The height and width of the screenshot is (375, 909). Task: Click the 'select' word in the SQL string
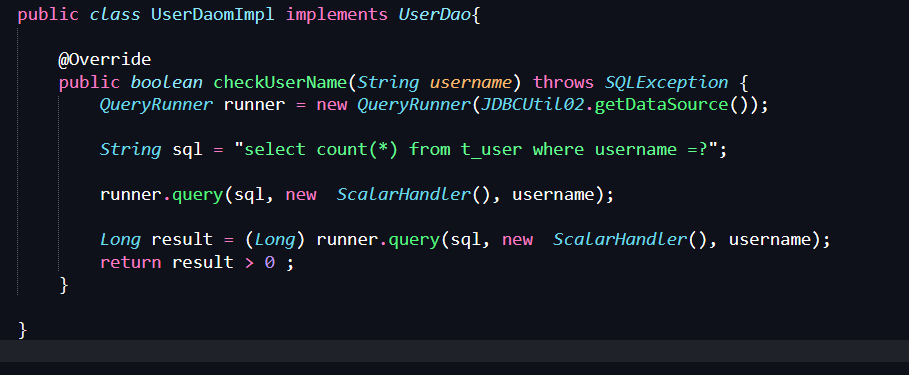tap(275, 150)
